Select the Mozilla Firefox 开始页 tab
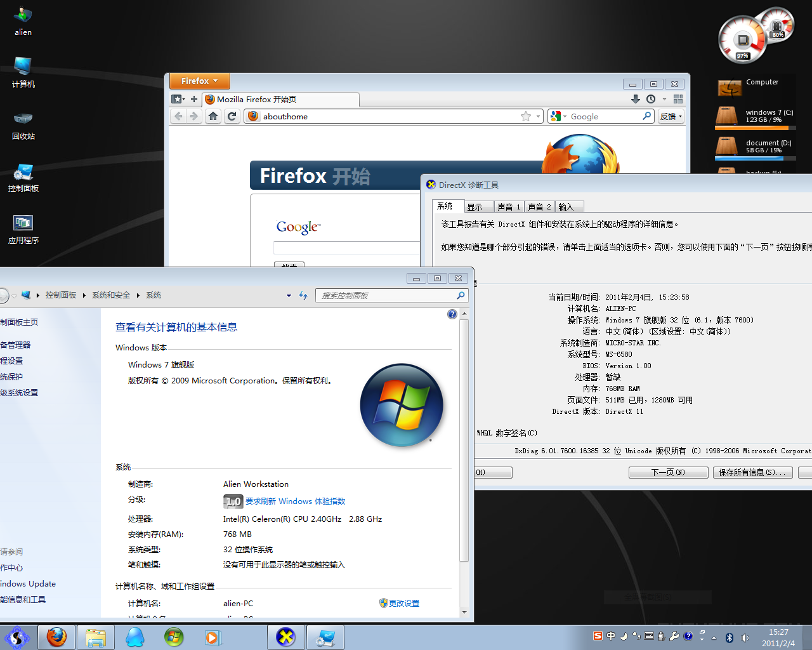 click(x=281, y=99)
